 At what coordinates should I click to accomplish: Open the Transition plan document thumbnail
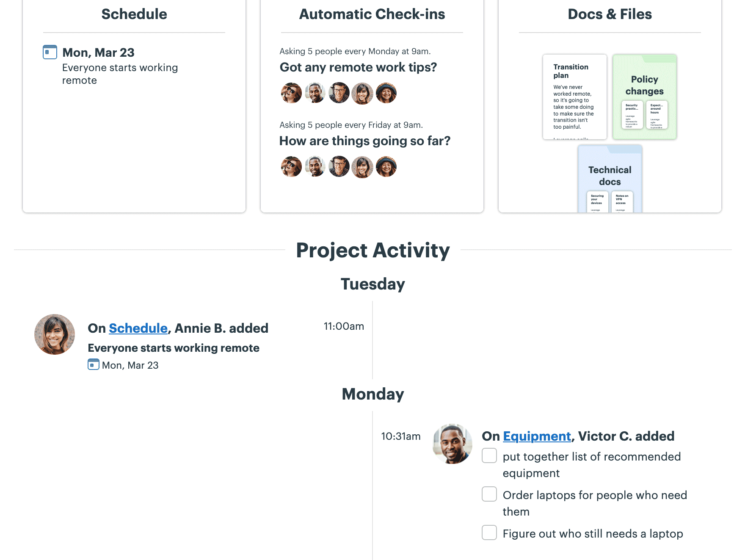(574, 97)
